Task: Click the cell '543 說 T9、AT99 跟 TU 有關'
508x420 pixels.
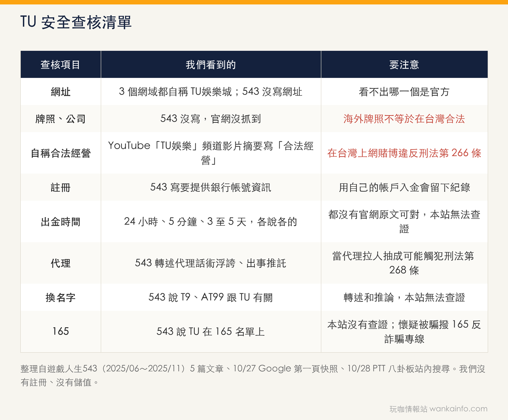Action: pyautogui.click(x=211, y=297)
